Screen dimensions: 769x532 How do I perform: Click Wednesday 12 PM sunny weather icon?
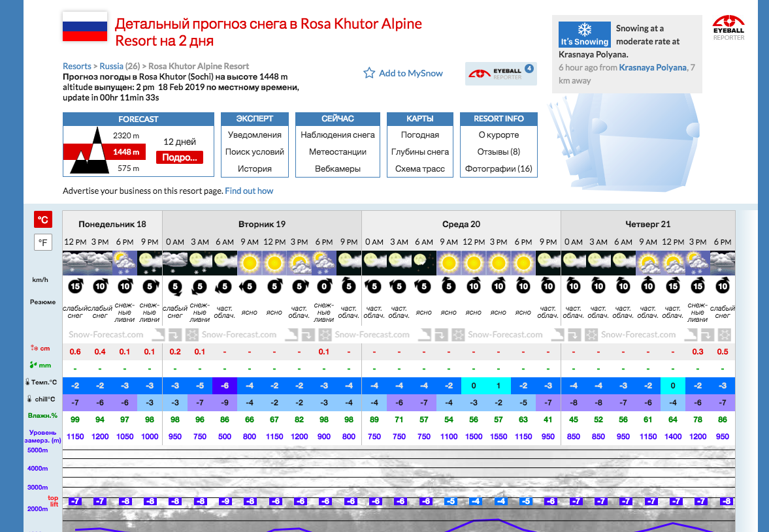pyautogui.click(x=474, y=263)
